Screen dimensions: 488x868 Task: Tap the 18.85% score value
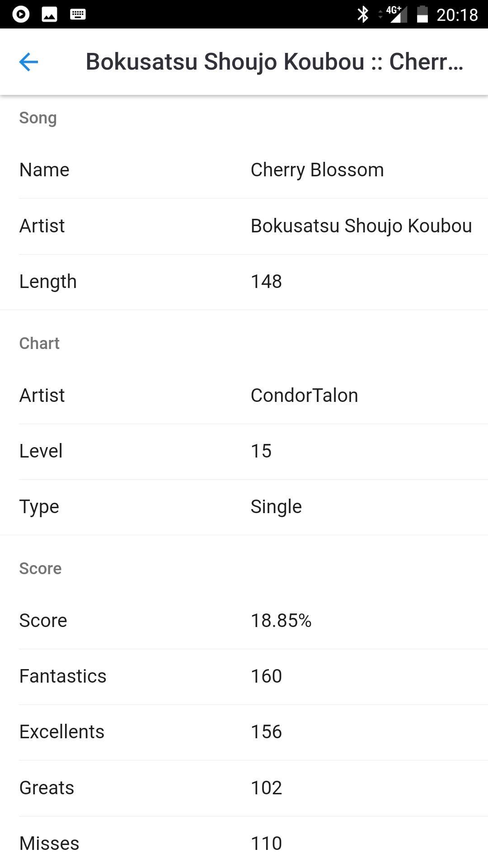(x=281, y=621)
